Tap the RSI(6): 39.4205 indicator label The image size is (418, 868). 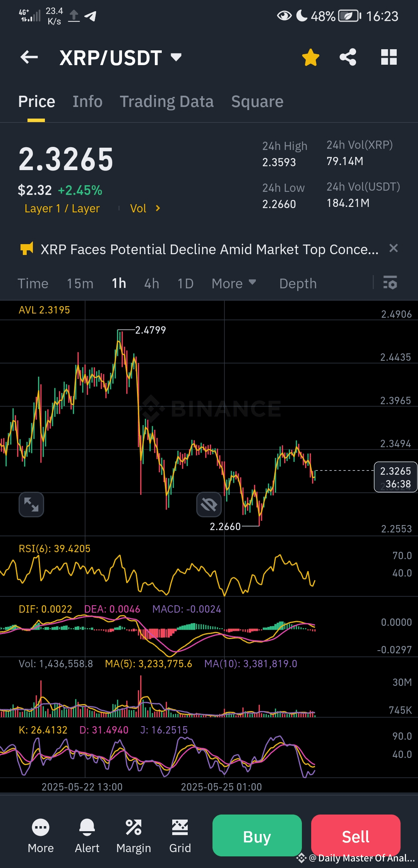tap(55, 549)
